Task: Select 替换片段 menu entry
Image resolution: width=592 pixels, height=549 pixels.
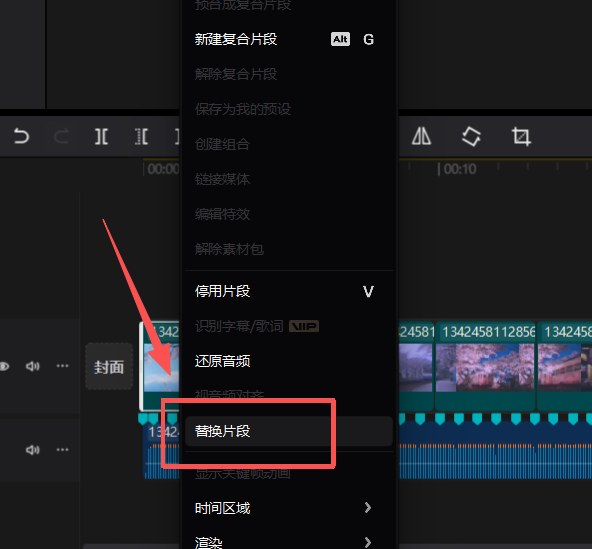Action: [288, 431]
